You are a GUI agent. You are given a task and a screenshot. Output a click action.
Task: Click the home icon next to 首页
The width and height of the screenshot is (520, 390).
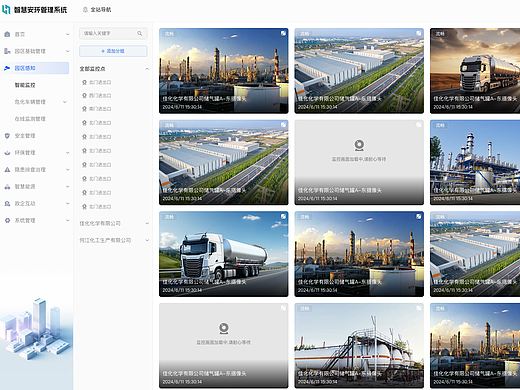click(x=7, y=34)
